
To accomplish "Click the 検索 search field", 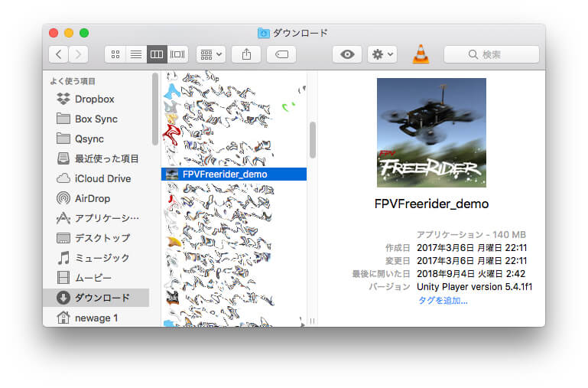I will (491, 54).
